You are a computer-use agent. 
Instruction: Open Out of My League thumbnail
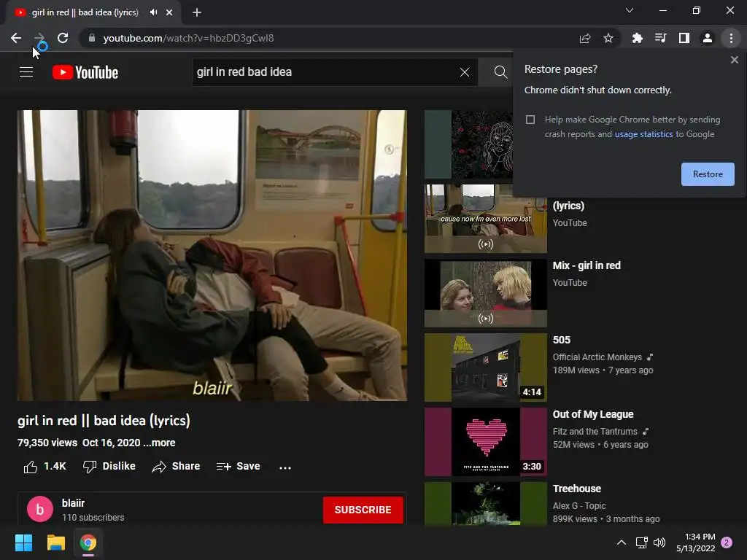(485, 441)
